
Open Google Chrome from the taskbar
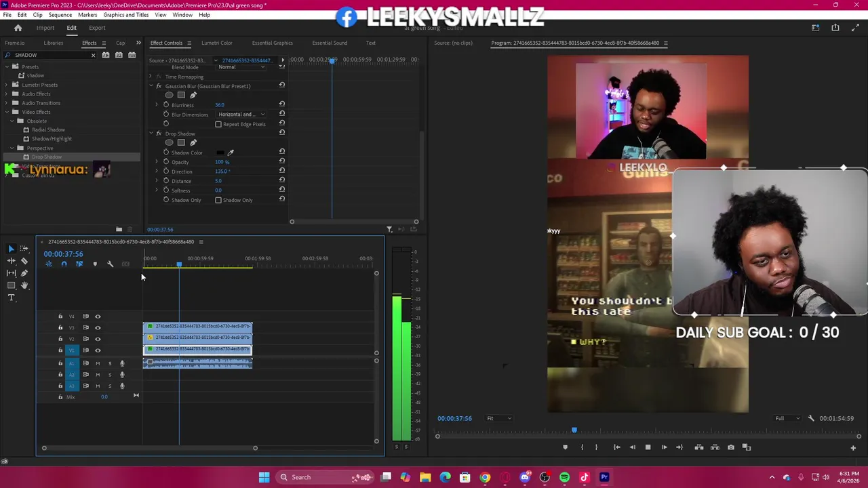485,477
